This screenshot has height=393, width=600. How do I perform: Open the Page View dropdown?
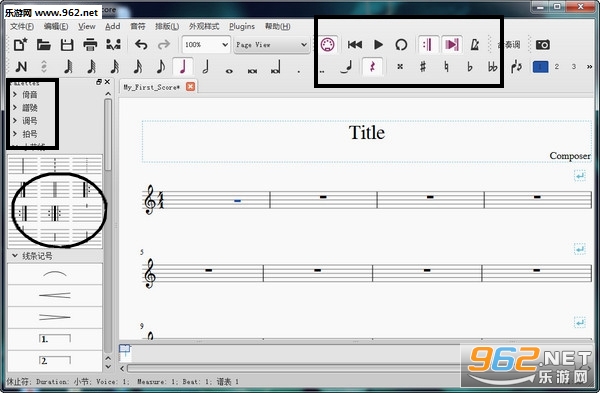[271, 45]
